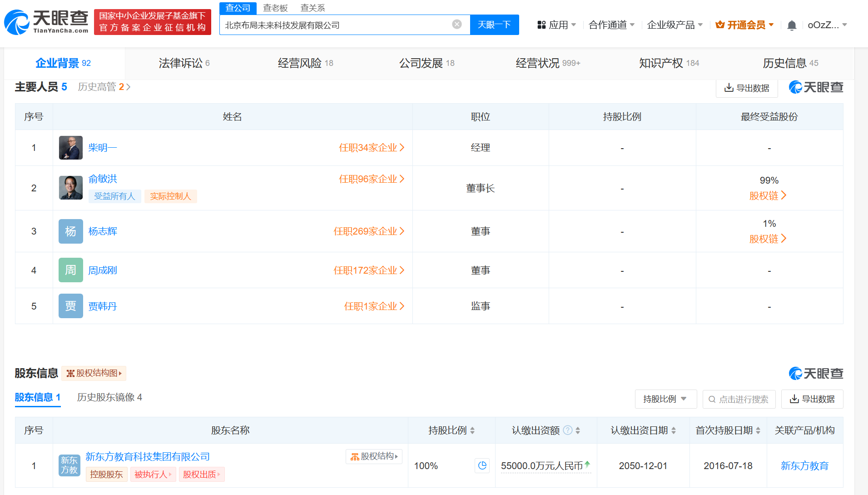Select the 经营风险 tab
The width and height of the screenshot is (868, 495).
305,63
